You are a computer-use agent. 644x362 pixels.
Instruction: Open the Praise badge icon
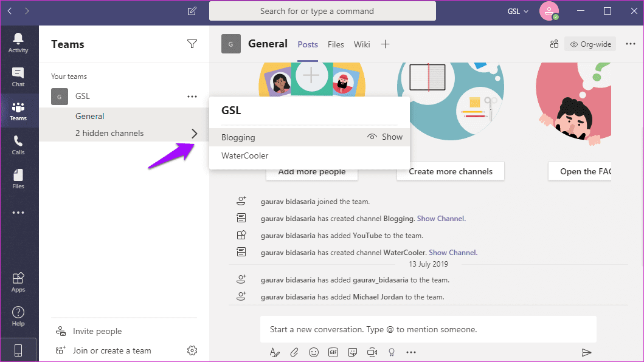click(392, 352)
